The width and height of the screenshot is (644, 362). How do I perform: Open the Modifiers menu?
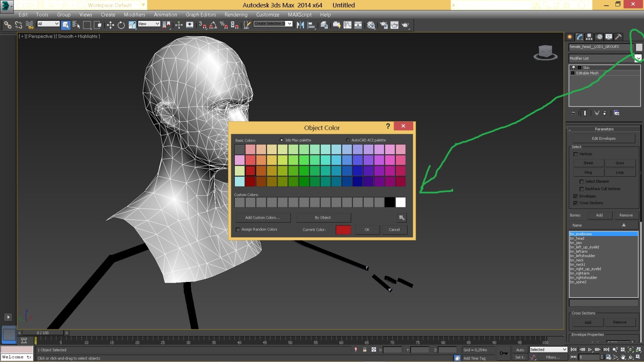(x=135, y=14)
